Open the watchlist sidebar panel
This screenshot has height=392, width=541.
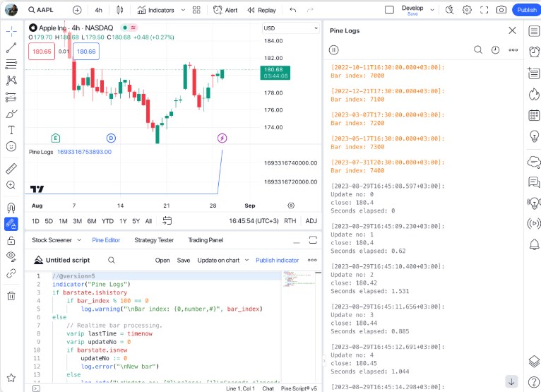(x=534, y=31)
